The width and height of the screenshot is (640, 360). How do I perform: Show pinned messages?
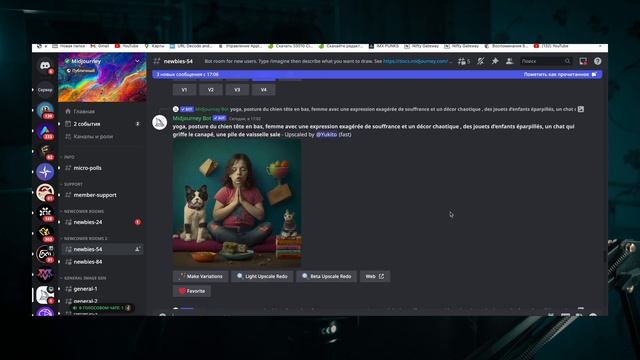click(x=495, y=61)
